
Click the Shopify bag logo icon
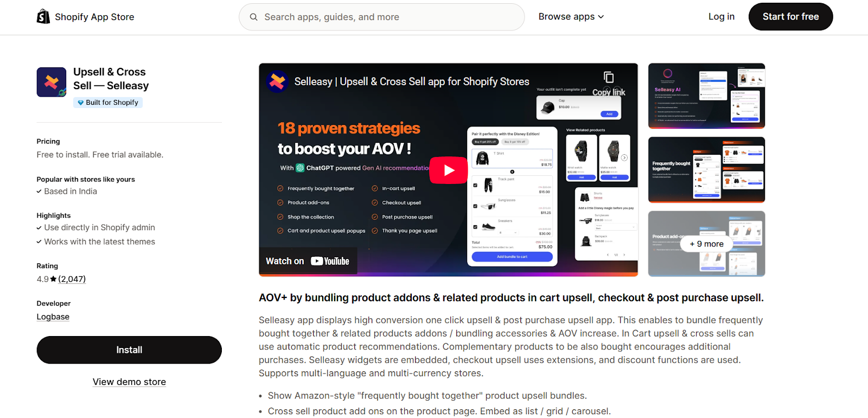coord(43,17)
